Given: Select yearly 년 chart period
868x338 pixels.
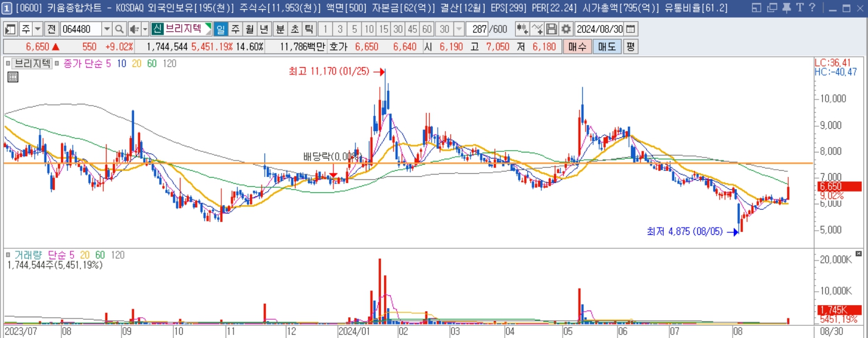Looking at the screenshot, I should click(263, 29).
